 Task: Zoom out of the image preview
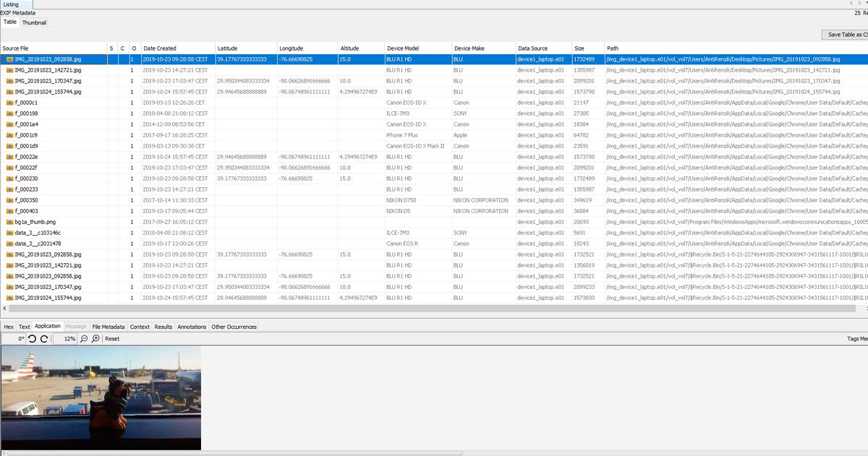84,339
